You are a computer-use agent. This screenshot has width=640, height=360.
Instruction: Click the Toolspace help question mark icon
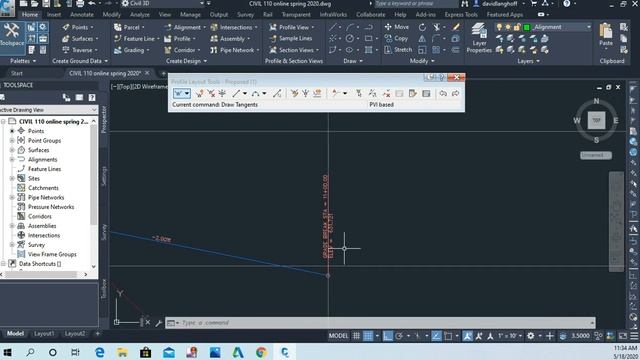tap(92, 97)
